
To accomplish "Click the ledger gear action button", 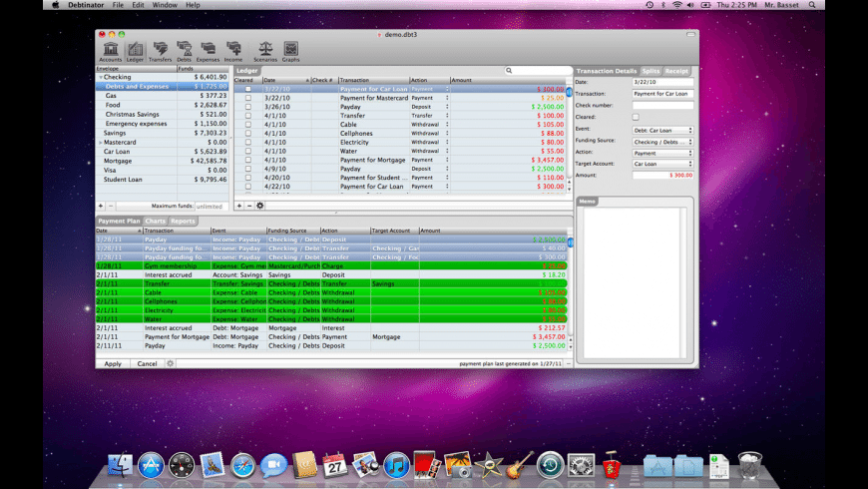I will pos(260,206).
